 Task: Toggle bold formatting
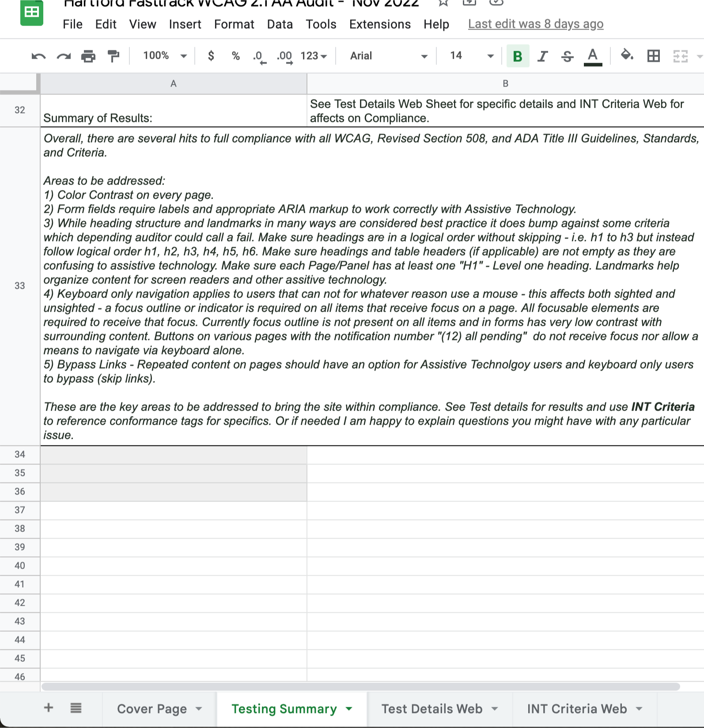(518, 56)
